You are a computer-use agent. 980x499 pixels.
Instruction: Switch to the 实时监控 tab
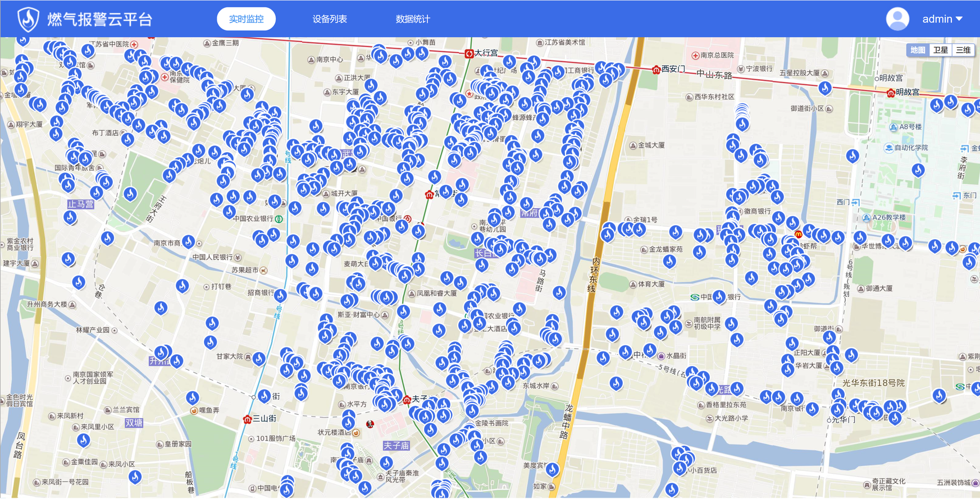tap(246, 19)
